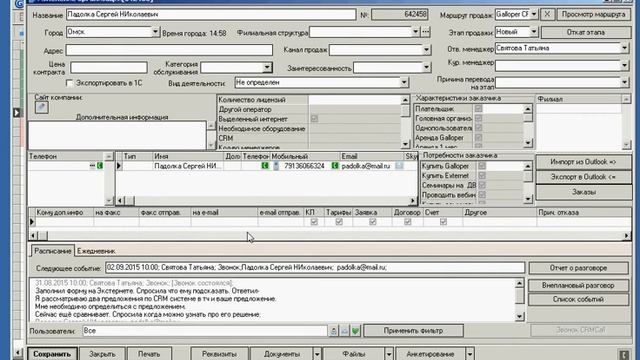Image resolution: width=640 pixels, height=360 pixels.
Task: Open the Категория обслуживания dropdown
Action: pyautogui.click(x=267, y=68)
